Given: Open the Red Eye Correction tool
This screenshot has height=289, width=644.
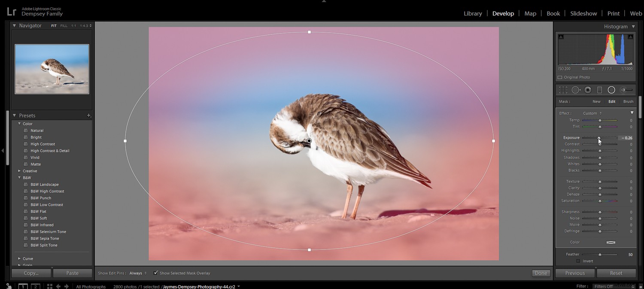Looking at the screenshot, I should point(588,89).
